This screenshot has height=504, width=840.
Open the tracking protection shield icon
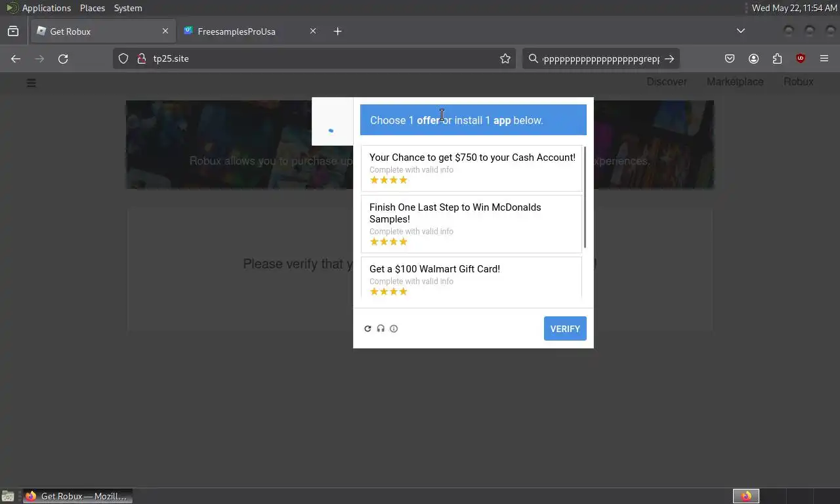123,58
